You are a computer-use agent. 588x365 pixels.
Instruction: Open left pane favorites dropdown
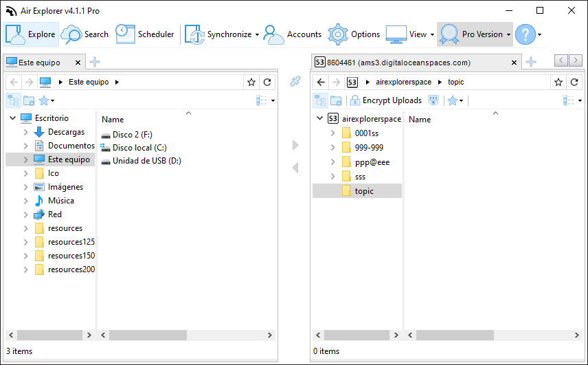pos(47,100)
